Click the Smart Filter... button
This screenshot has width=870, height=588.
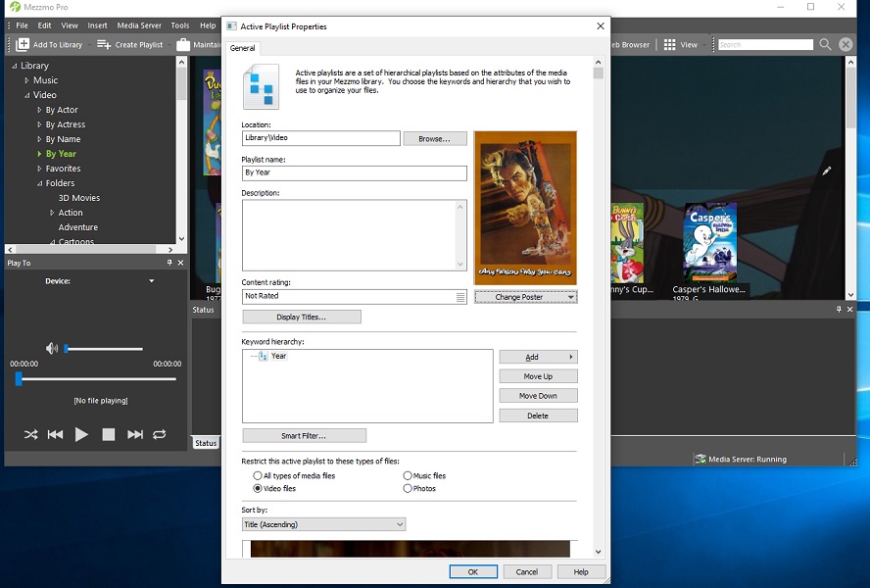pos(304,436)
